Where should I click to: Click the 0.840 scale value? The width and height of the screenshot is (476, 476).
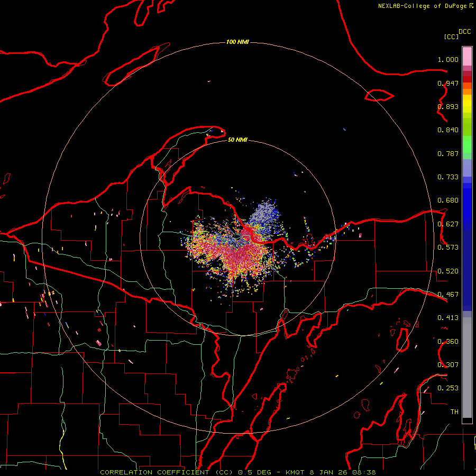448,130
